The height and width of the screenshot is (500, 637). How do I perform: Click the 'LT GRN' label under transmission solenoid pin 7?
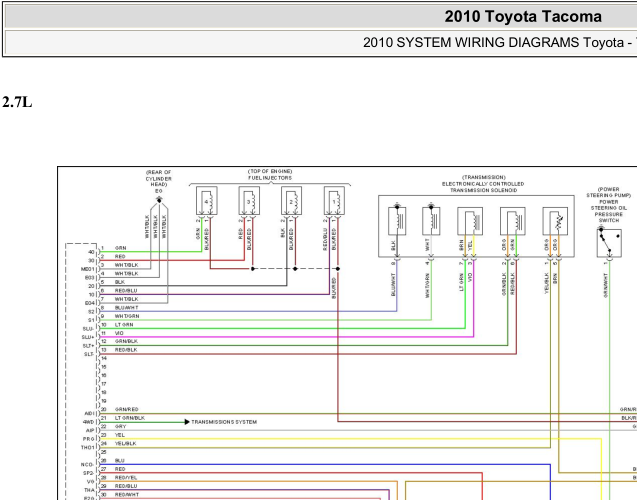461,282
